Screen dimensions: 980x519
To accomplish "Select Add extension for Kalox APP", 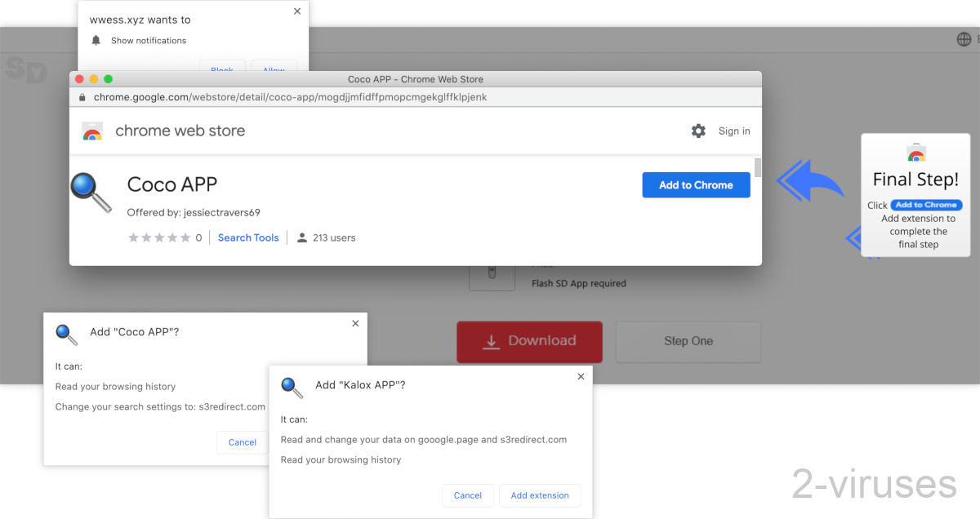I will (540, 495).
